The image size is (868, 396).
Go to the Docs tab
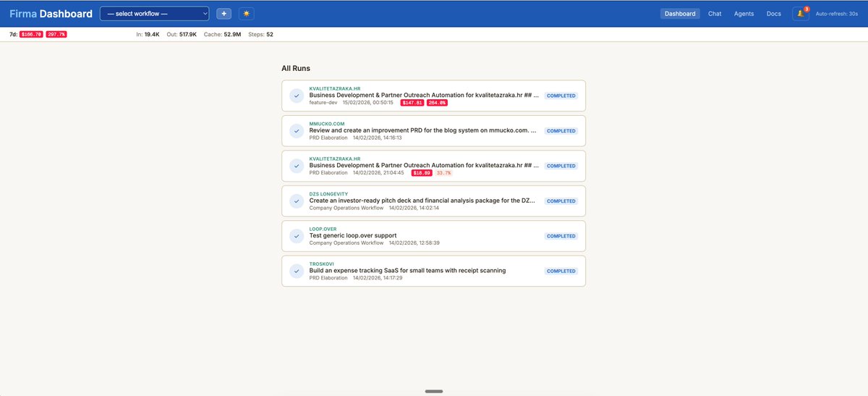tap(773, 14)
